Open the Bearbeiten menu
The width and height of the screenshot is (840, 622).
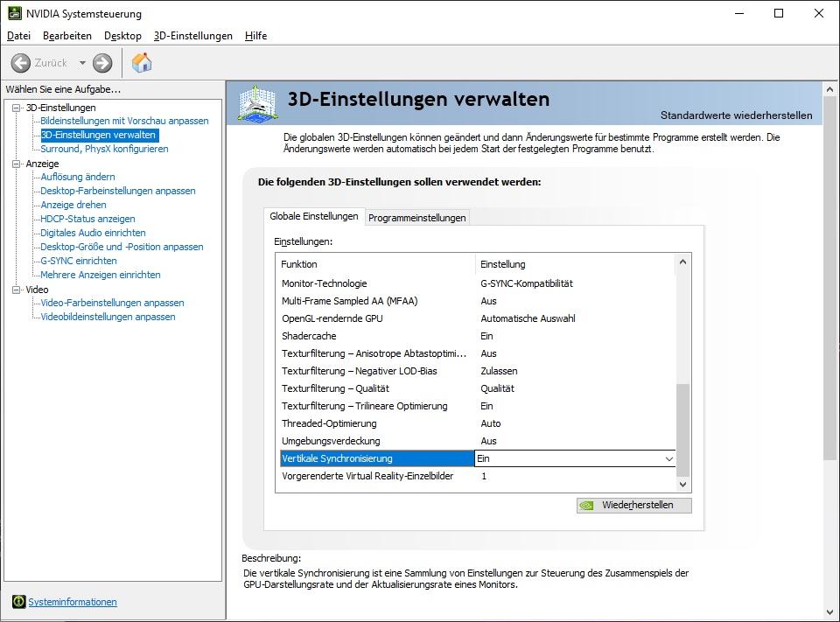tap(67, 36)
